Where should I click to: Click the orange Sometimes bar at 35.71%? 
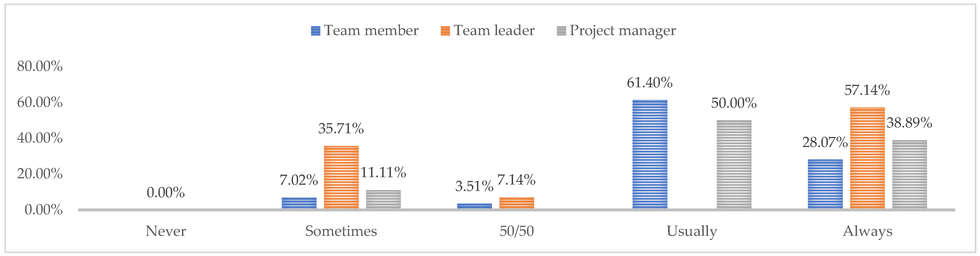(x=341, y=177)
